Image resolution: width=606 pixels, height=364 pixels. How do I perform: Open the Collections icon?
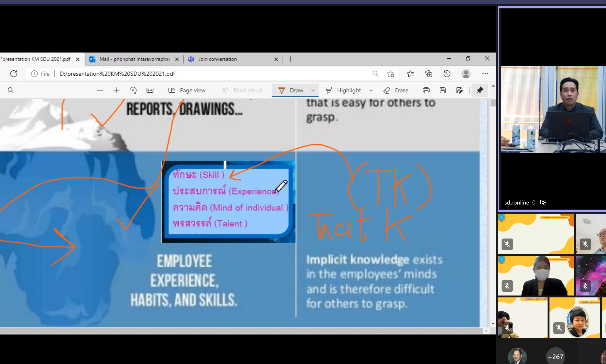[429, 74]
